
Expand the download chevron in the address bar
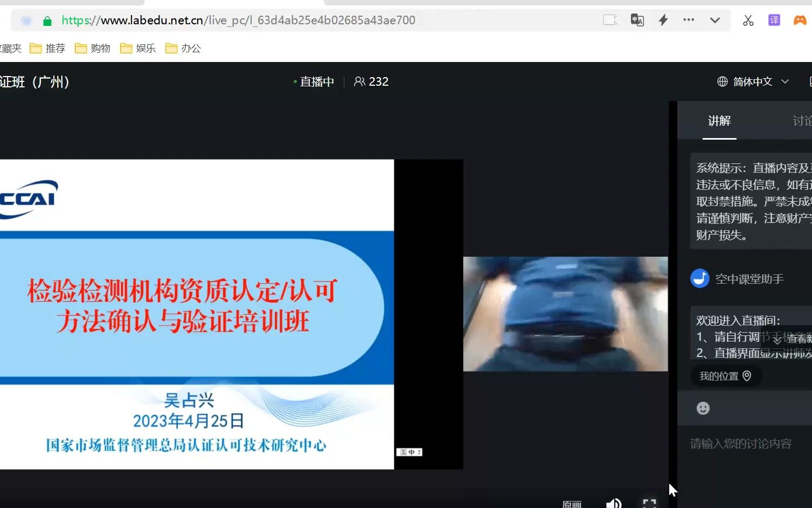point(714,20)
